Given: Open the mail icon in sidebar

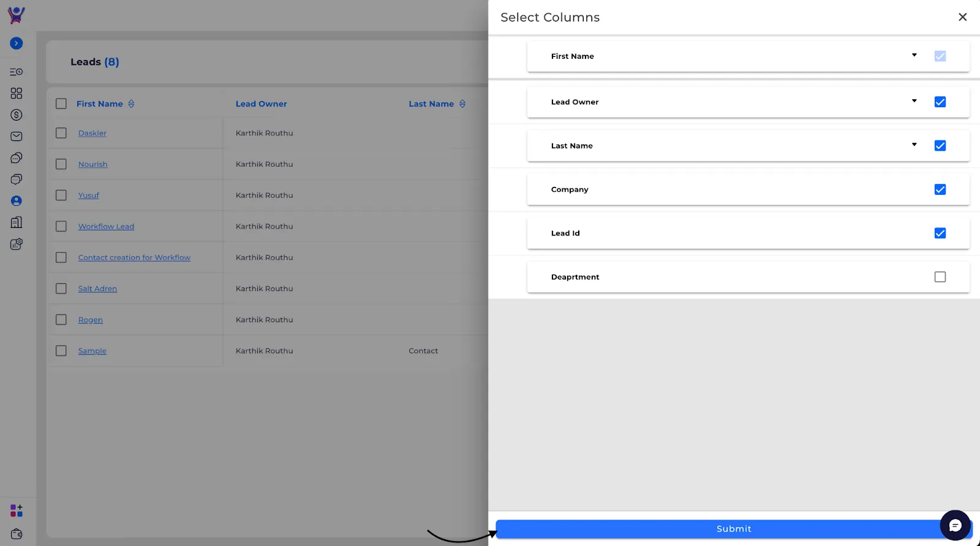Looking at the screenshot, I should 17,136.
